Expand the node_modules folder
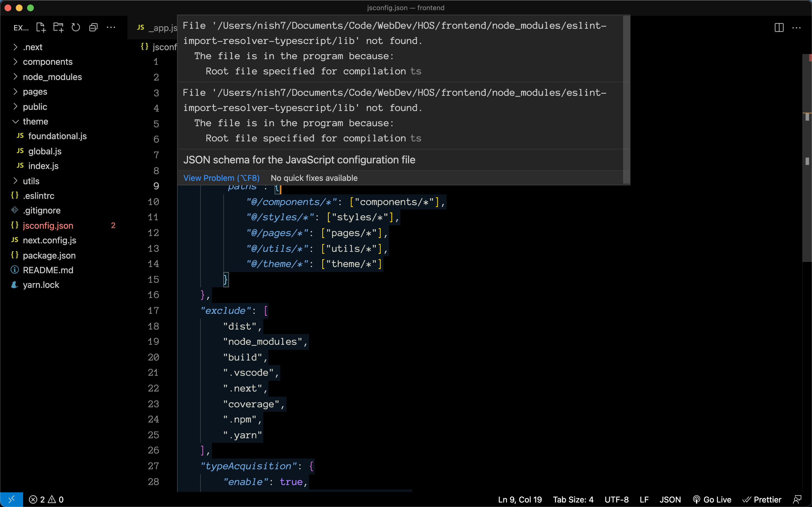The image size is (812, 507). (52, 77)
